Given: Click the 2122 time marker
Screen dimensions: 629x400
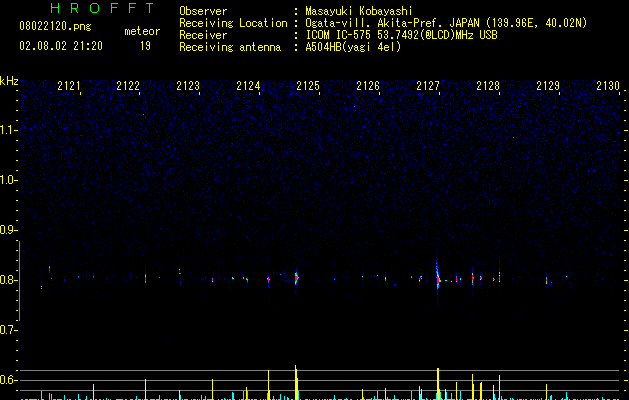Looking at the screenshot, I should (128, 86).
